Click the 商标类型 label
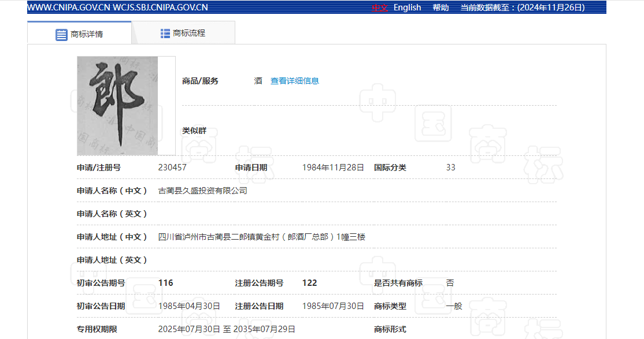Screen dimensions: 644x339 390,306
